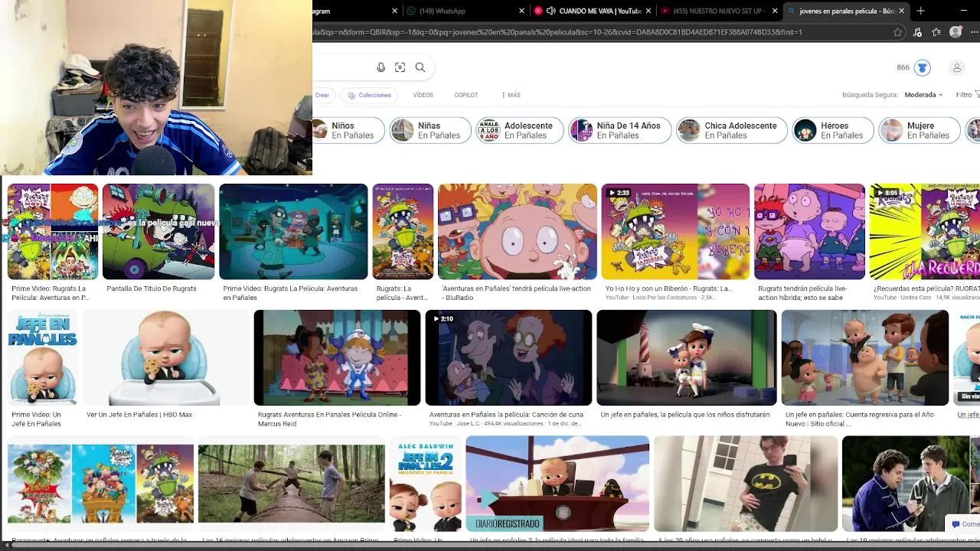This screenshot has height=551, width=980.
Task: Close the WhatsApp tab
Action: point(523,11)
